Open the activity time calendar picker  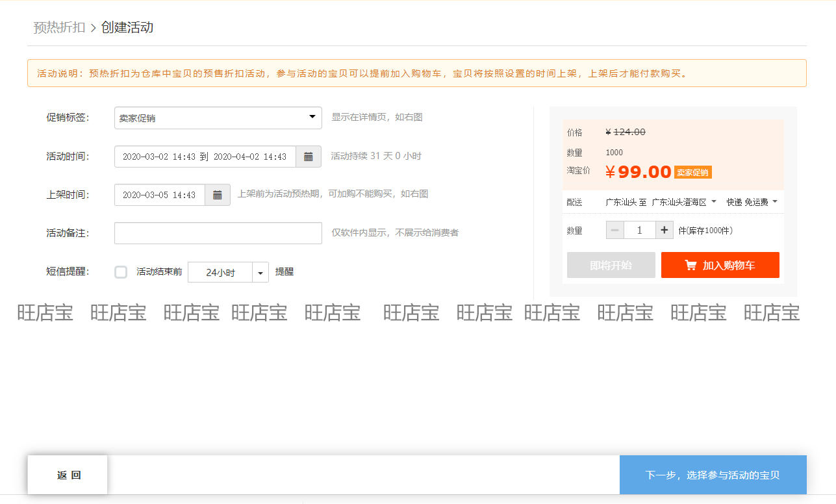tap(309, 157)
